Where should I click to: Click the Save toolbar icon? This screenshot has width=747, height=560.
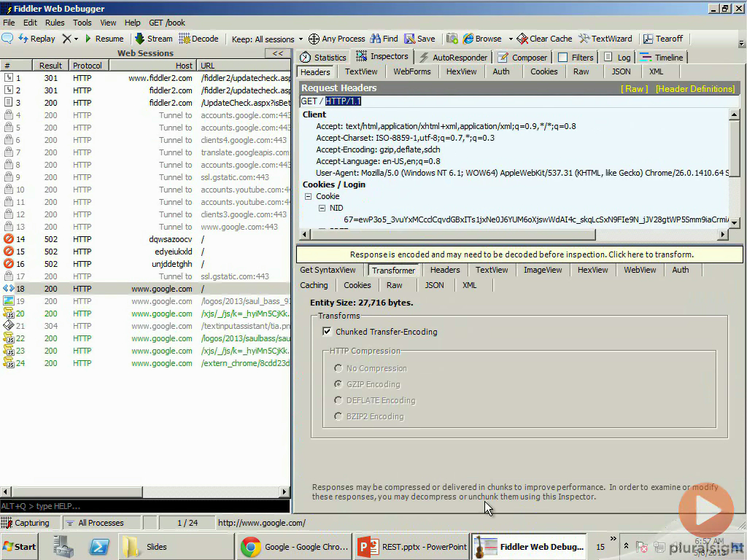419,39
